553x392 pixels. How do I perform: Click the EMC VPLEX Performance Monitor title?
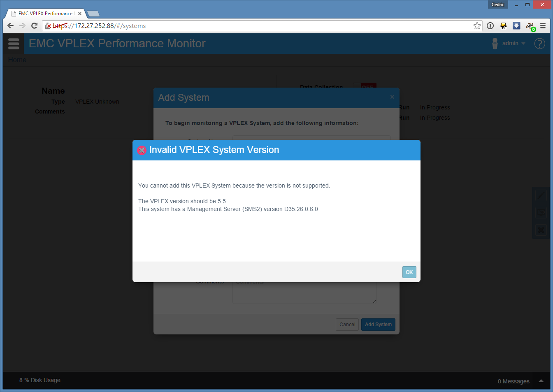click(117, 44)
